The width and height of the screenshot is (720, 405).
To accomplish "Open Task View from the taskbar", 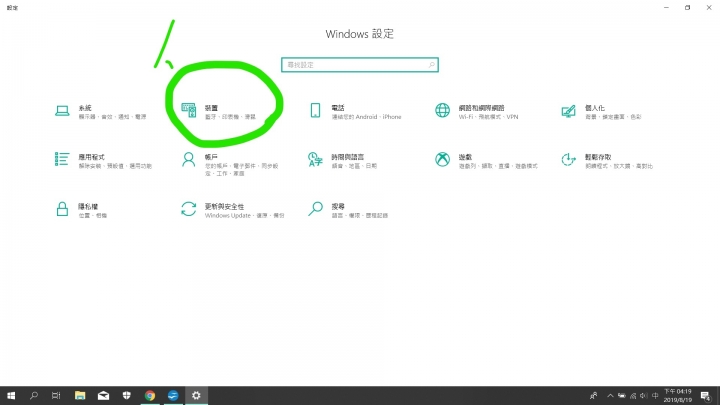I will (56, 395).
